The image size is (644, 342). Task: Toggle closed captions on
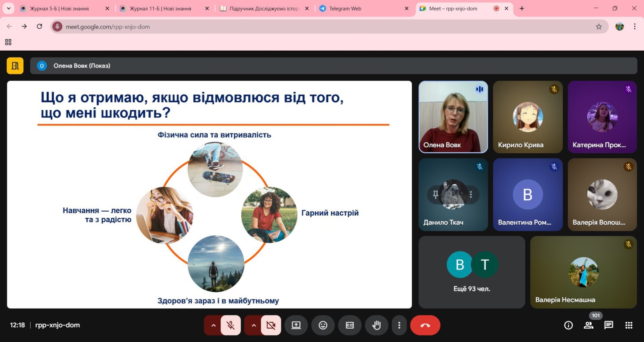pos(350,325)
